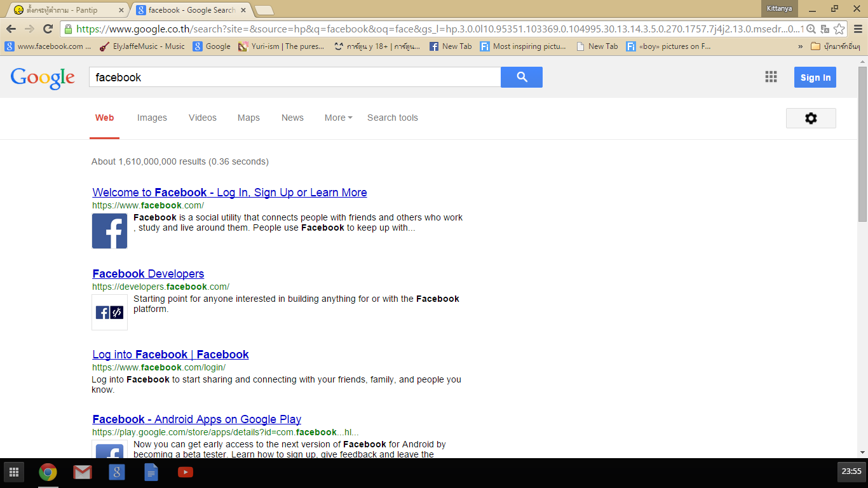Click the blue Google search magnifier button
This screenshot has width=868, height=488.
click(x=522, y=77)
